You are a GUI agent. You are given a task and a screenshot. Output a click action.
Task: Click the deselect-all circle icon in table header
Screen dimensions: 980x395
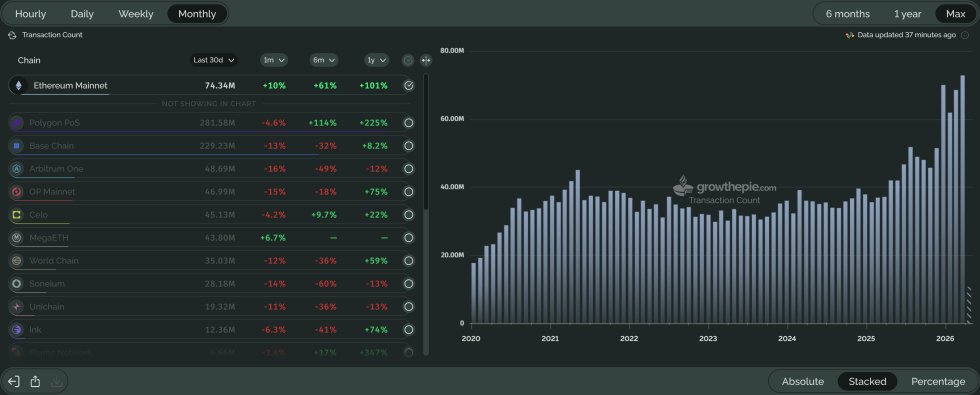coord(408,60)
